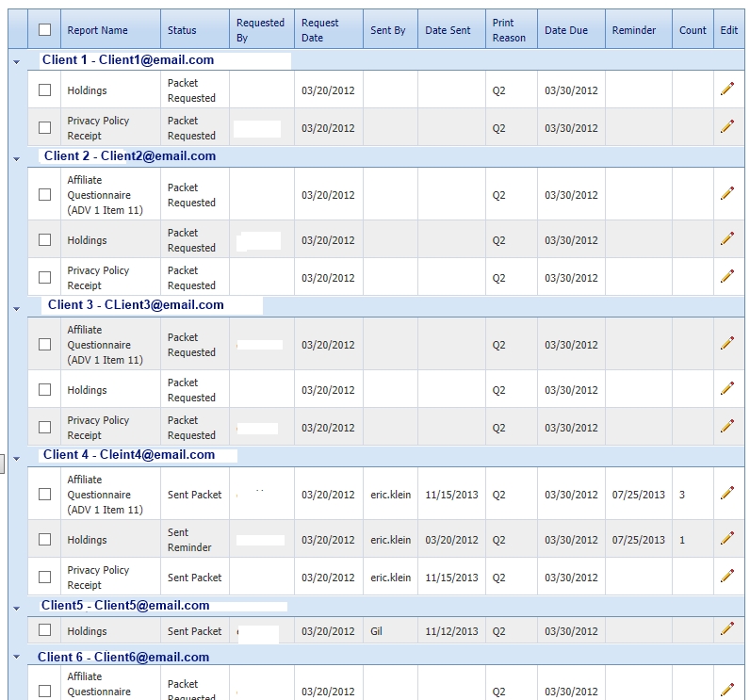Collapse Client5 group expander
This screenshot has width=750, height=700.
pyautogui.click(x=17, y=609)
